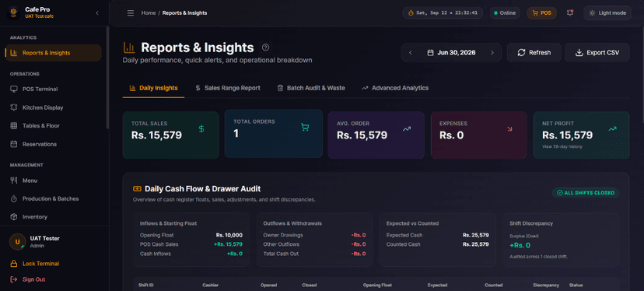Click the Counted Cash value Rs. 25,579
This screenshot has width=644, height=291.
click(475, 244)
